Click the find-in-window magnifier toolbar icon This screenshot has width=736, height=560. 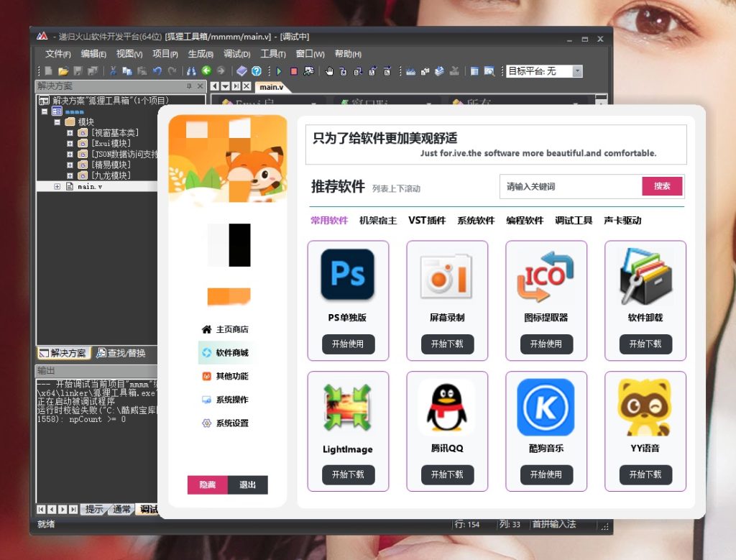click(x=489, y=71)
